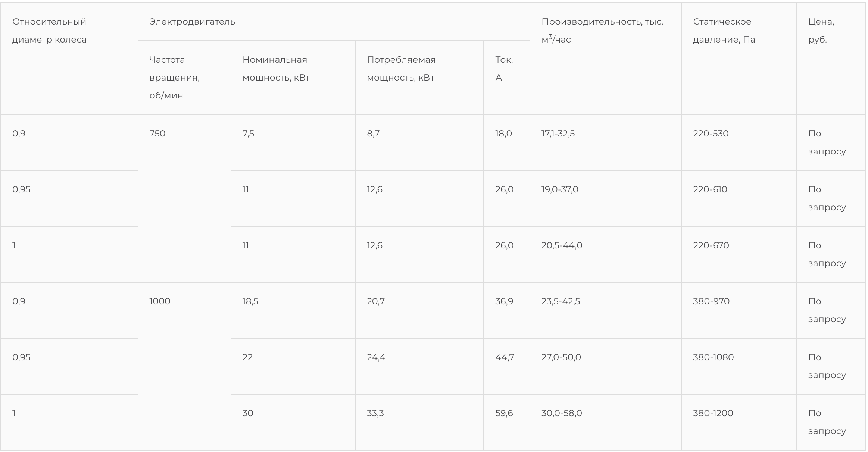Select the 750 rotation speed cell
Viewport: 868px width, 452px height.
click(157, 134)
